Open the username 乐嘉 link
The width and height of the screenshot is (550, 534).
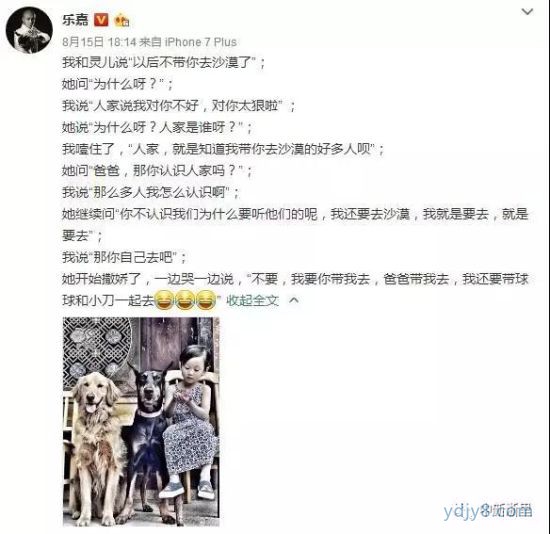point(75,20)
